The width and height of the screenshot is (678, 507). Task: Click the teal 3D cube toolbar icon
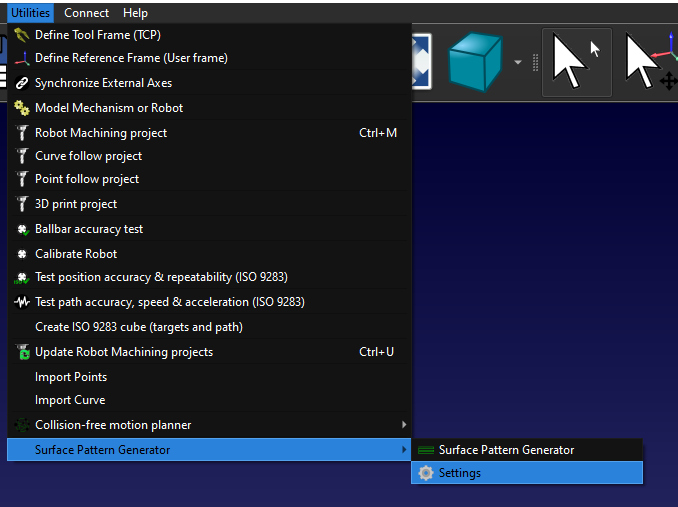click(475, 61)
